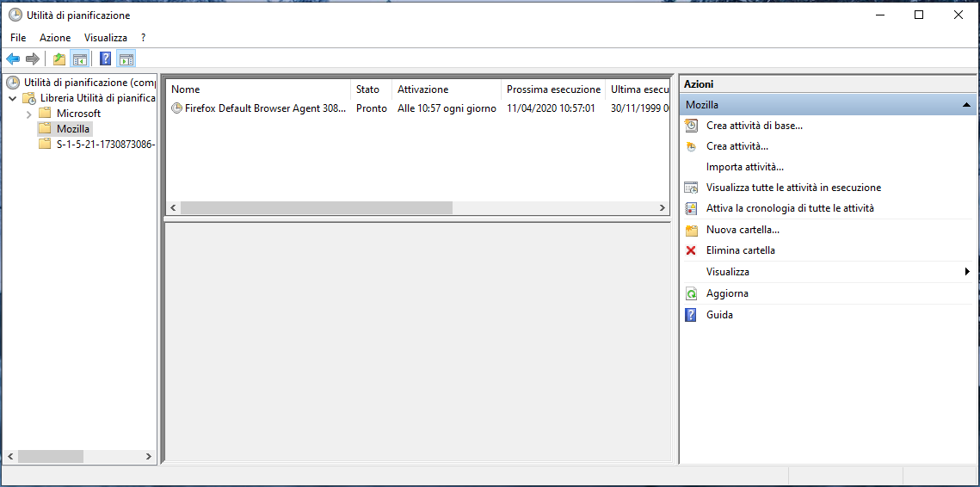Screen dimensions: 980x487
Task: Click Crea attività di base link
Action: [755, 126]
